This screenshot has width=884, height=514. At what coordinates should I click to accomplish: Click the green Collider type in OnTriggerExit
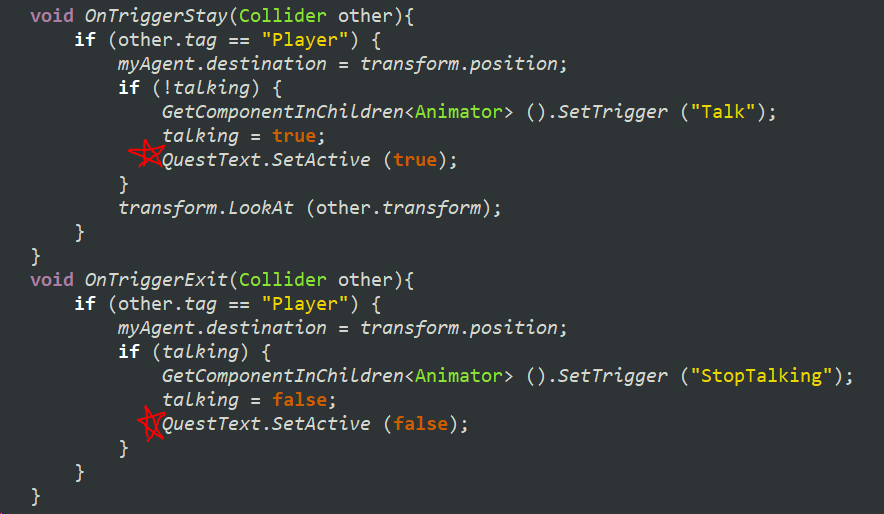[282, 280]
